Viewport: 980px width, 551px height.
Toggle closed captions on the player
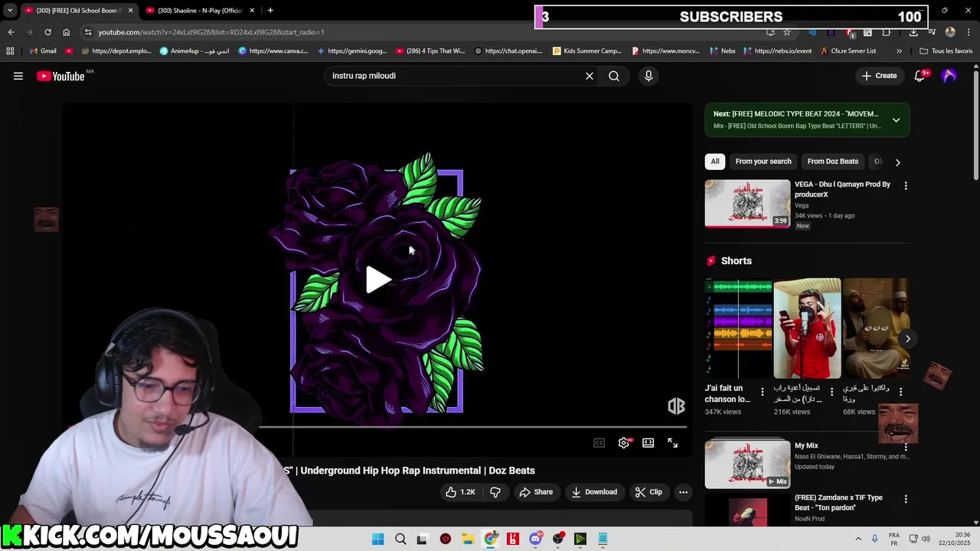point(599,443)
